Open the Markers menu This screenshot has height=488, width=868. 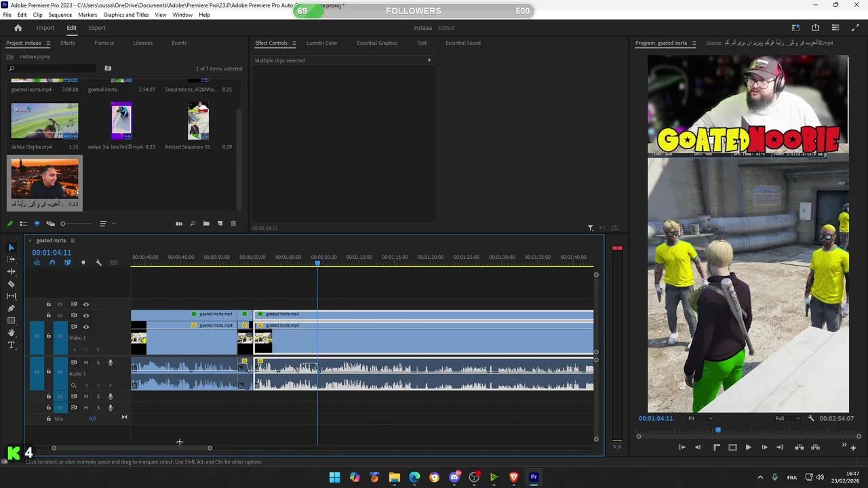tap(87, 15)
